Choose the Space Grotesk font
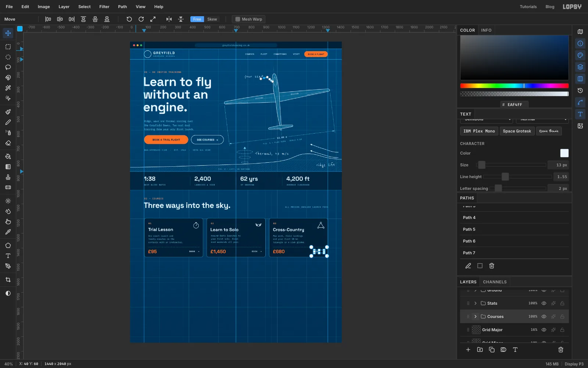 [x=517, y=131]
